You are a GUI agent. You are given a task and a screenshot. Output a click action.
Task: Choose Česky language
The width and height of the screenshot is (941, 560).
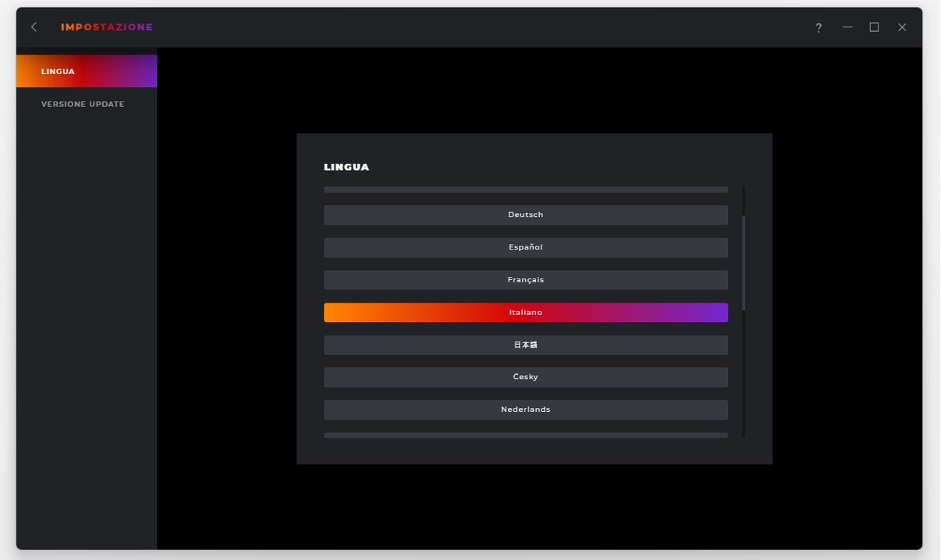(x=526, y=377)
